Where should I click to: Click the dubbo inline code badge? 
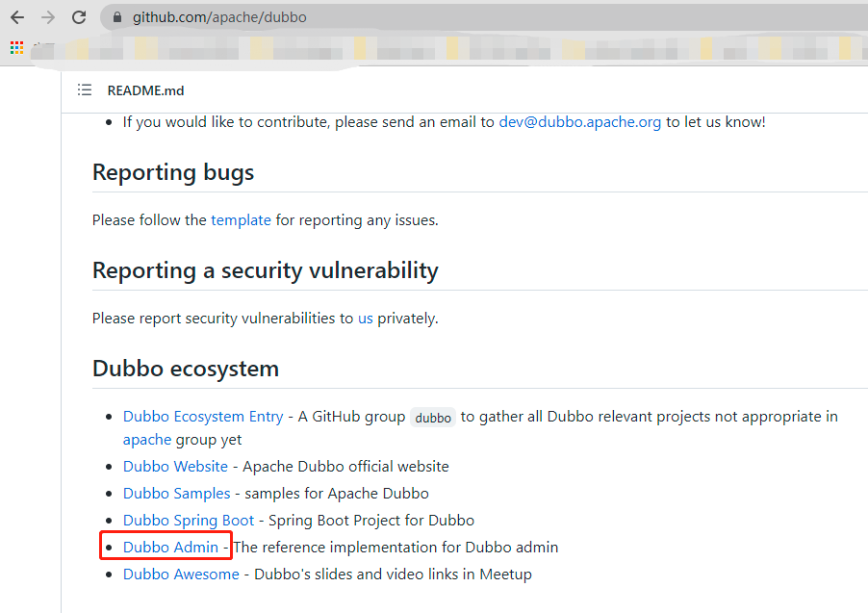[432, 417]
